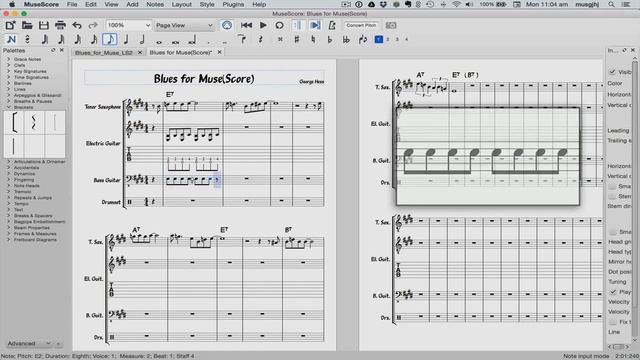Open the Page View mode dropdown
The width and height of the screenshot is (640, 360).
184,25
